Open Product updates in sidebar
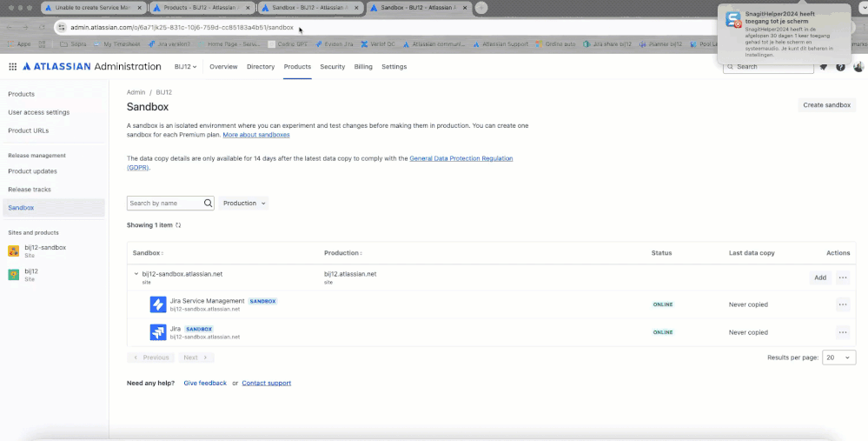 tap(32, 171)
